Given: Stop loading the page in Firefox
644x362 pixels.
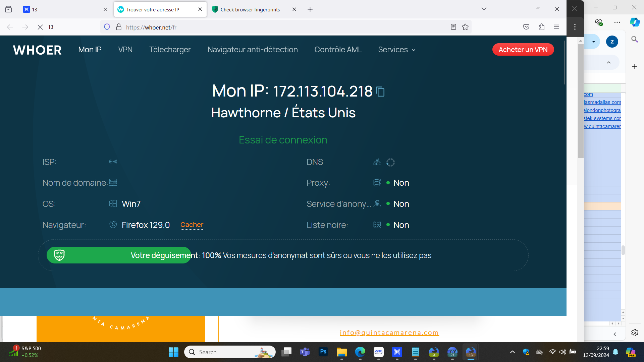Looking at the screenshot, I should click(40, 27).
